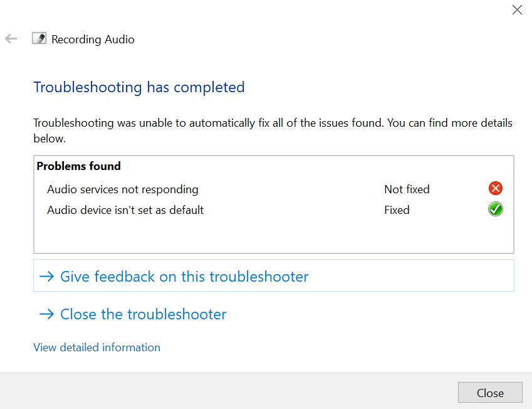This screenshot has width=532, height=409.
Task: Click arrow beside Give feedback option
Action: coord(47,277)
